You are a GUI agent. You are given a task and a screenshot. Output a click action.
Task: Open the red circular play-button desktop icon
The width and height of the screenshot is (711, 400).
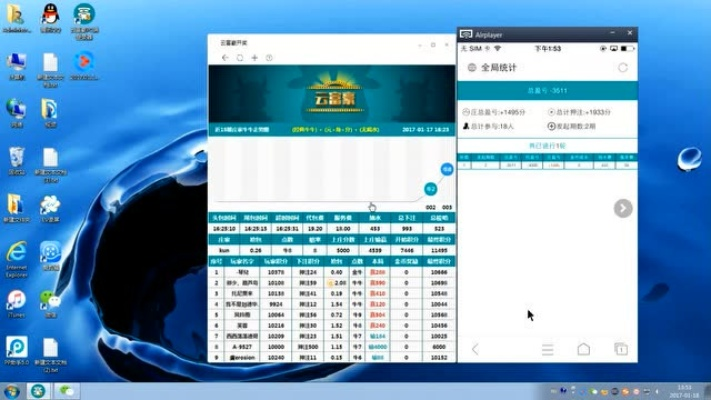coord(84,66)
